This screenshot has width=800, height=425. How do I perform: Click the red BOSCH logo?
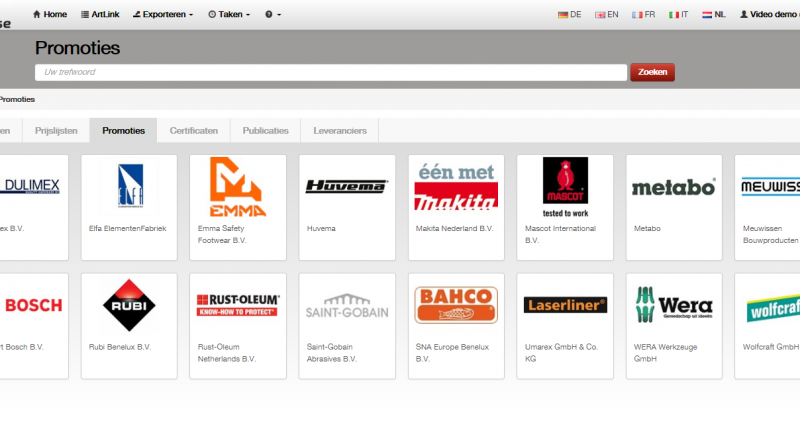(34, 305)
